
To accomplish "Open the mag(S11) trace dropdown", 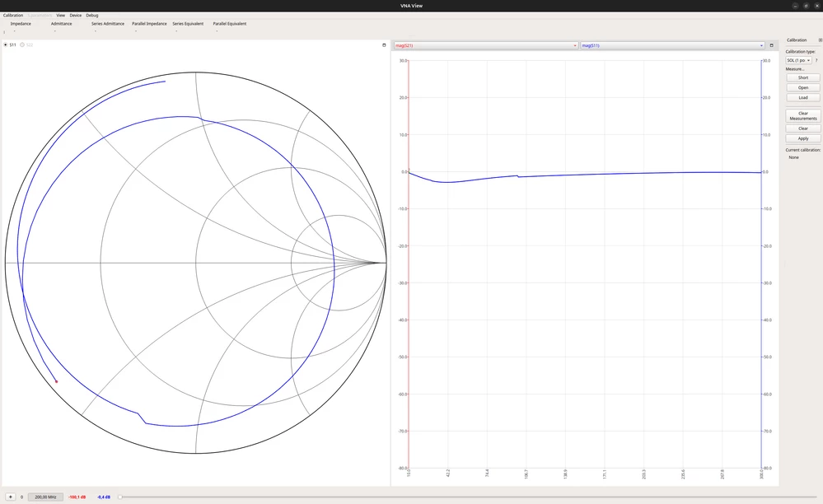I will pos(672,45).
